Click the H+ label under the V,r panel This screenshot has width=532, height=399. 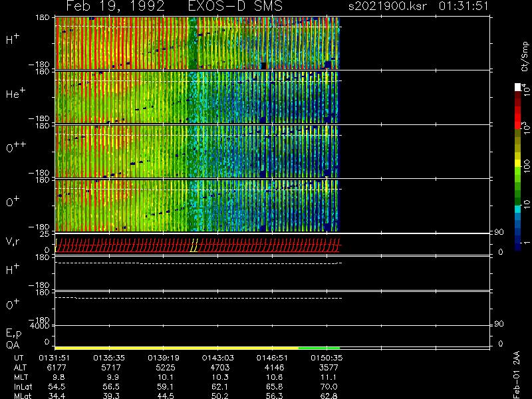(x=13, y=269)
